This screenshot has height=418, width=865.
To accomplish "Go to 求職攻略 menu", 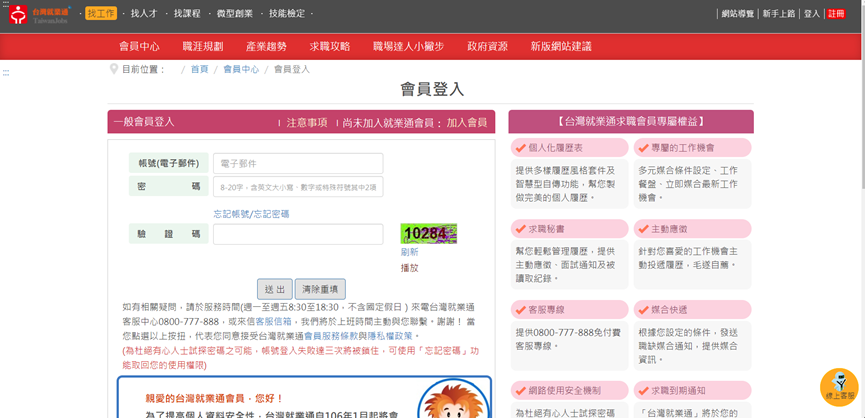I will pos(330,46).
